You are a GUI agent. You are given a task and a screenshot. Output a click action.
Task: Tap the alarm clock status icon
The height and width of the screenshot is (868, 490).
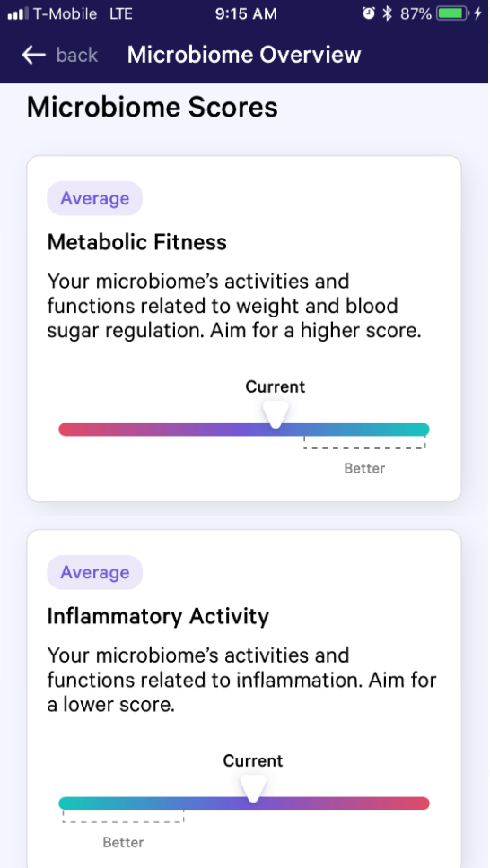[369, 13]
